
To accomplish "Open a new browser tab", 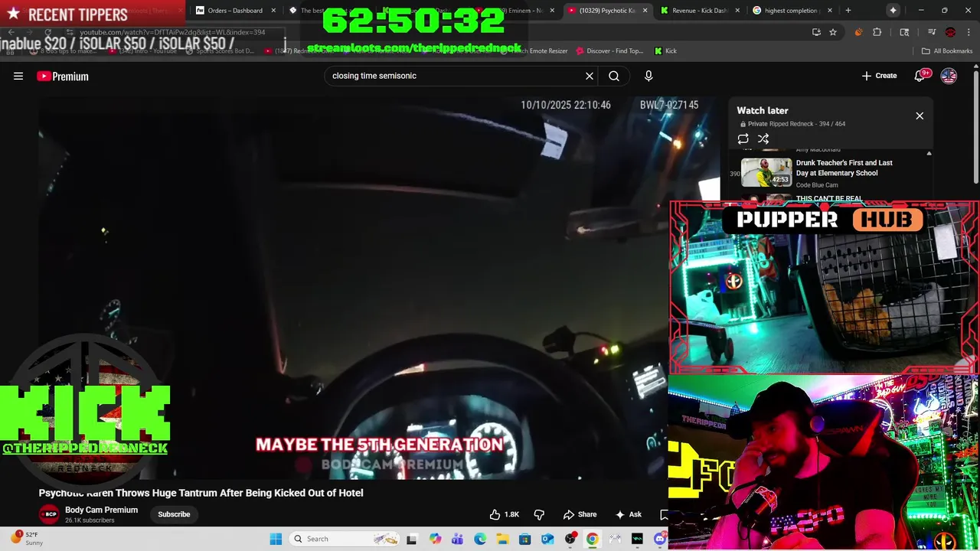I will pyautogui.click(x=848, y=11).
